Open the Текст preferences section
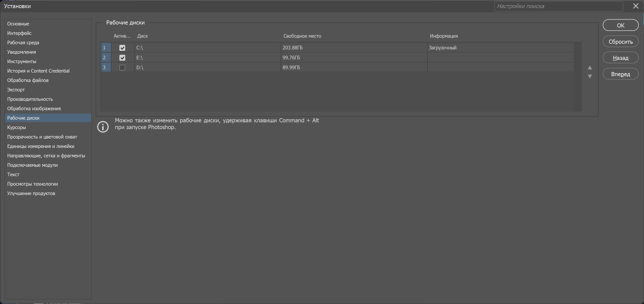The width and height of the screenshot is (644, 304). [13, 175]
